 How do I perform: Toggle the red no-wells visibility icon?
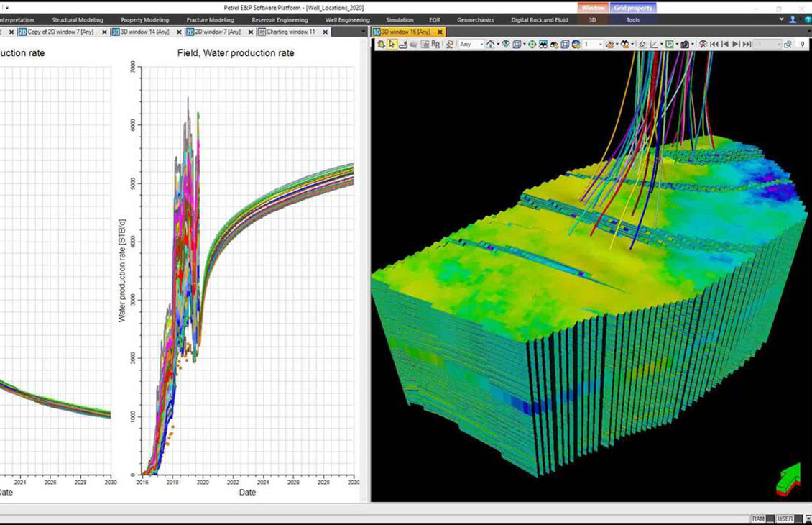click(703, 43)
